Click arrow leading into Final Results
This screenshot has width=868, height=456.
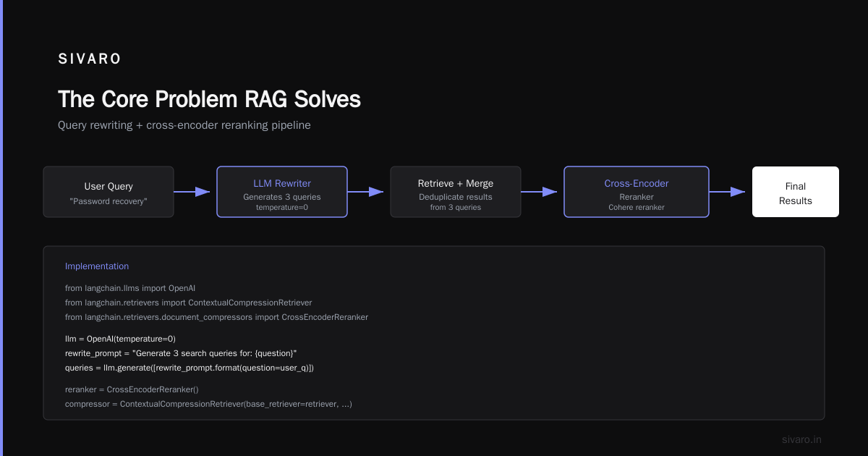727,192
